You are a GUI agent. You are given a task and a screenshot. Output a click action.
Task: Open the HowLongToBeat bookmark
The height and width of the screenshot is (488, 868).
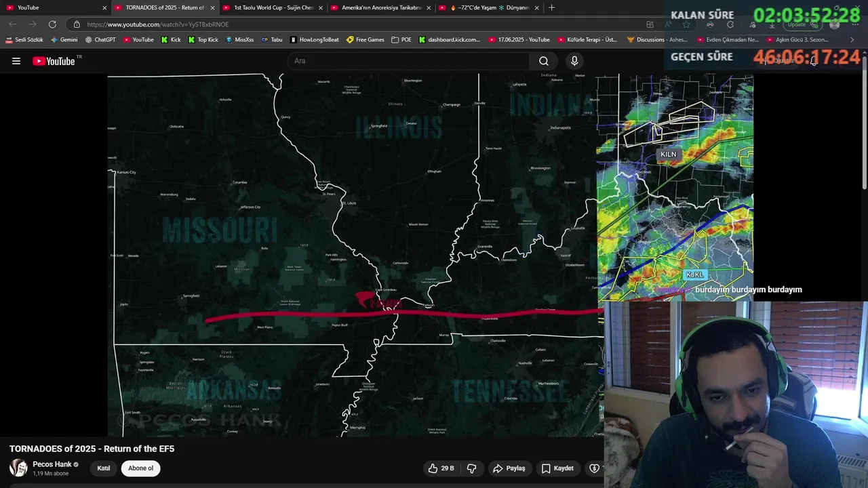pyautogui.click(x=315, y=40)
